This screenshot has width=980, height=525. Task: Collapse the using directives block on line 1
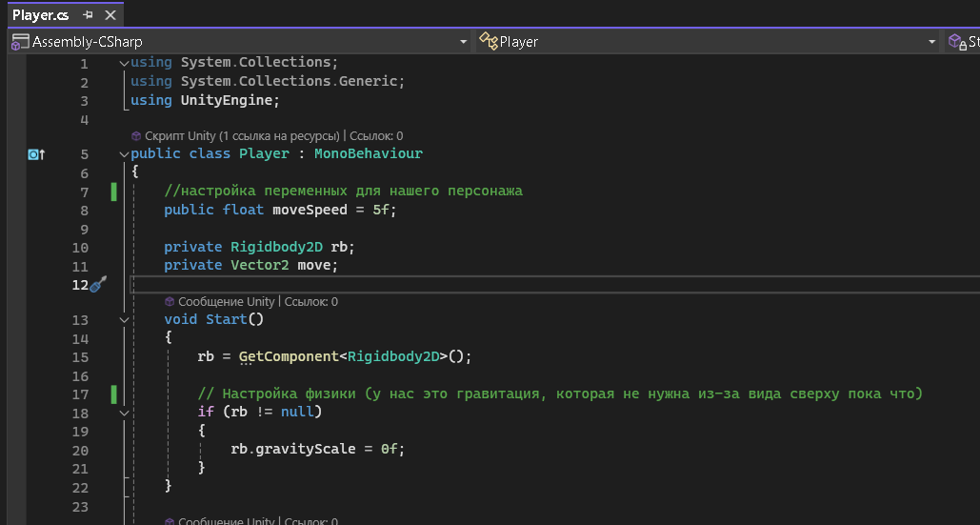point(125,63)
